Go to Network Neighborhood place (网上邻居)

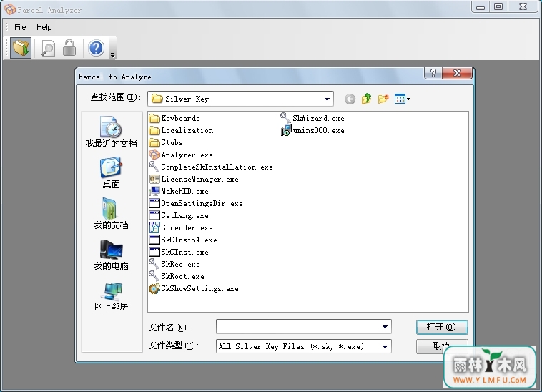click(111, 296)
